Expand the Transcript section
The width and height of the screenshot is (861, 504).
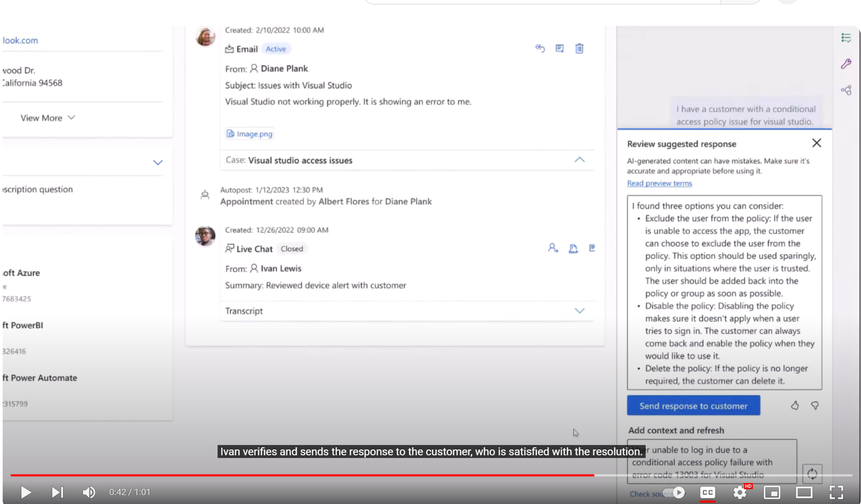579,311
